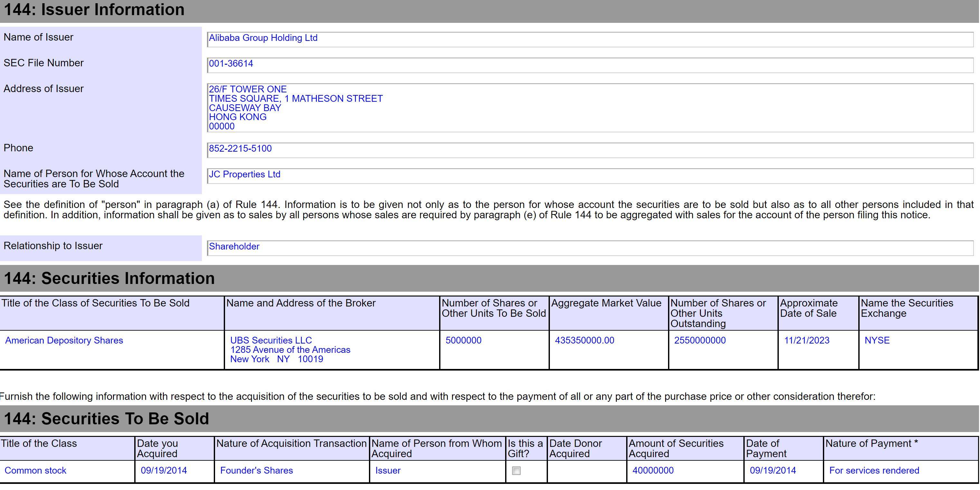Click 'SEC File Number' label
The width and height of the screenshot is (980, 490).
click(x=43, y=63)
